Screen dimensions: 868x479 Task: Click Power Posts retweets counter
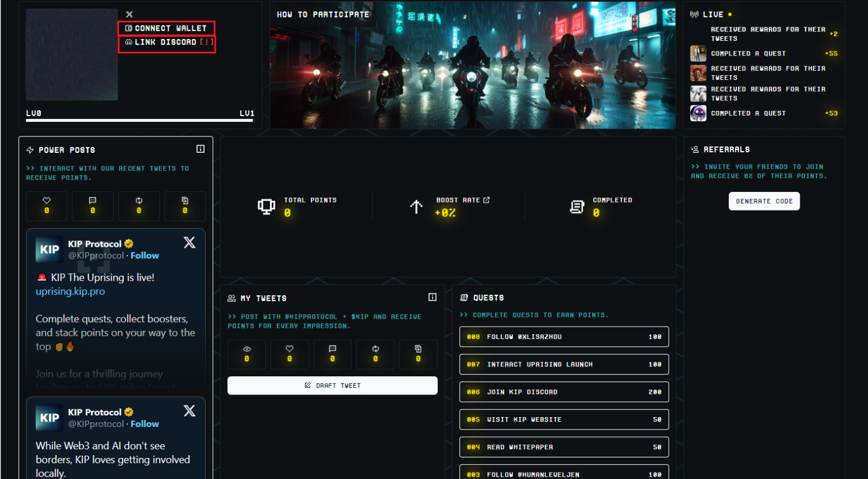point(139,206)
